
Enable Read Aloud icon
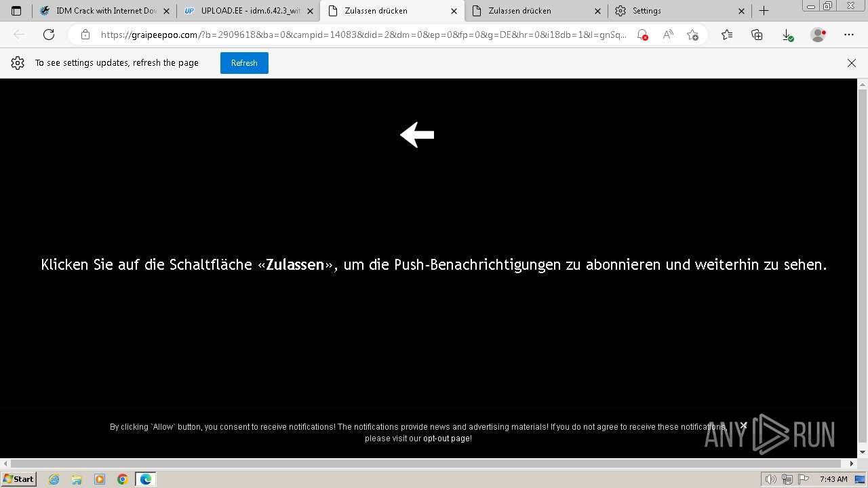[x=668, y=35]
